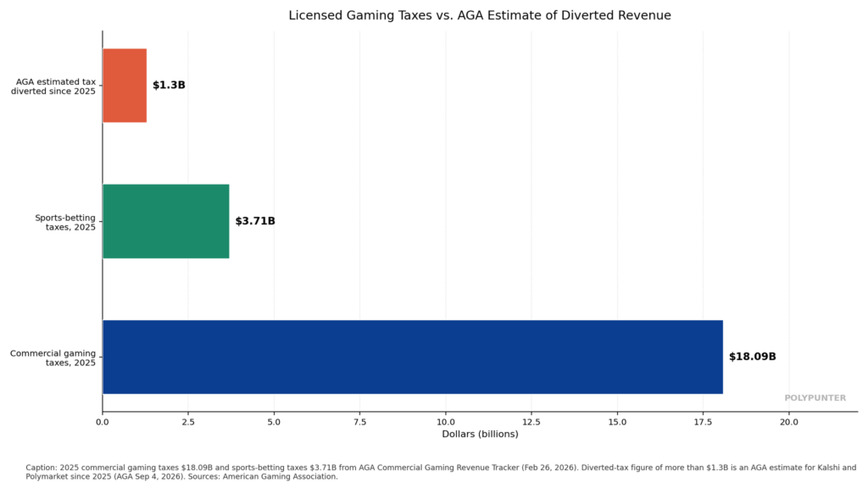The image size is (868, 488).
Task: Click the 0.0 tick label on x-axis
Action: (x=103, y=422)
